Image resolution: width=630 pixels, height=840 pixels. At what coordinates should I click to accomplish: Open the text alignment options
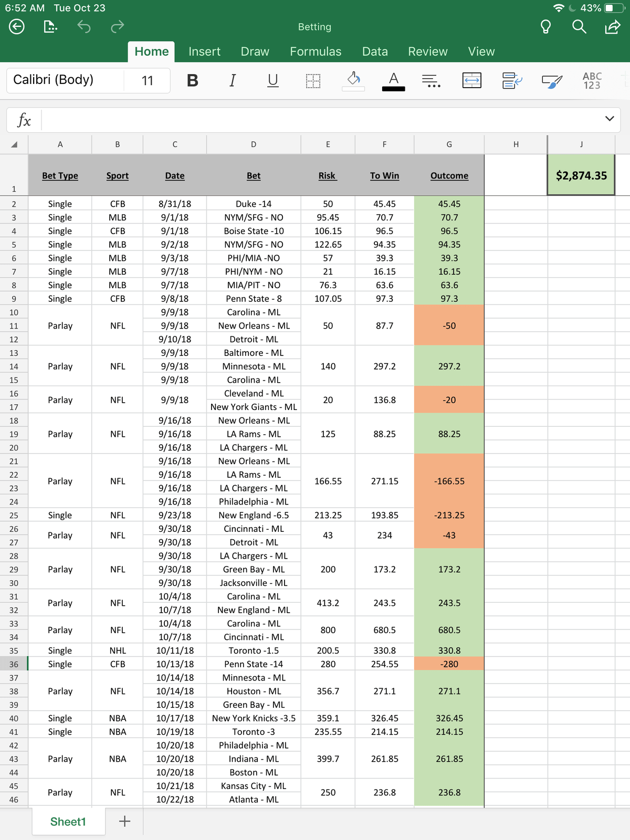point(431,80)
